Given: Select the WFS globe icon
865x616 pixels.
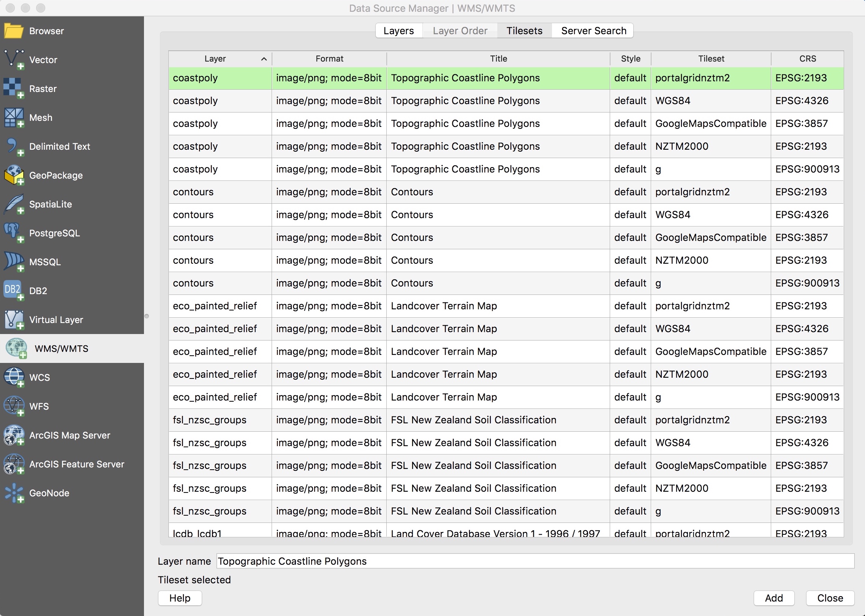Looking at the screenshot, I should [x=14, y=406].
